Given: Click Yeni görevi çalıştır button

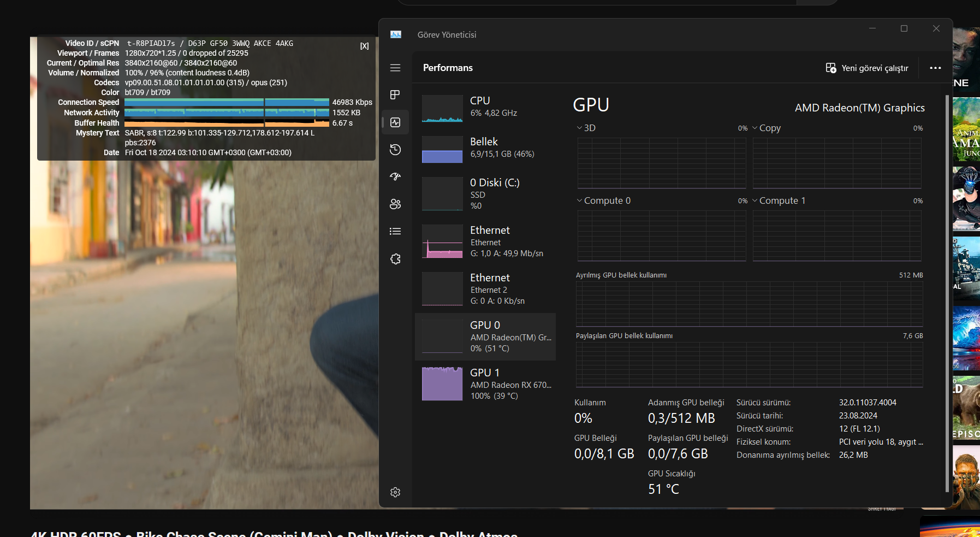Looking at the screenshot, I should click(867, 68).
